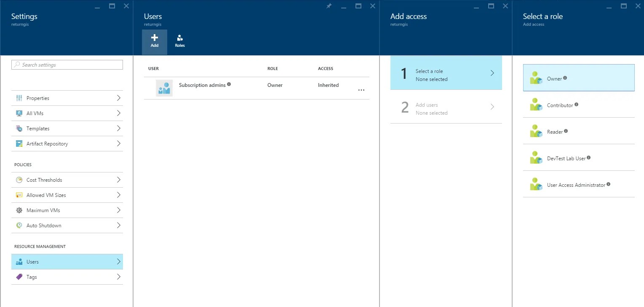Click the Subscription admins avatar icon
The image size is (644, 307).
click(164, 88)
